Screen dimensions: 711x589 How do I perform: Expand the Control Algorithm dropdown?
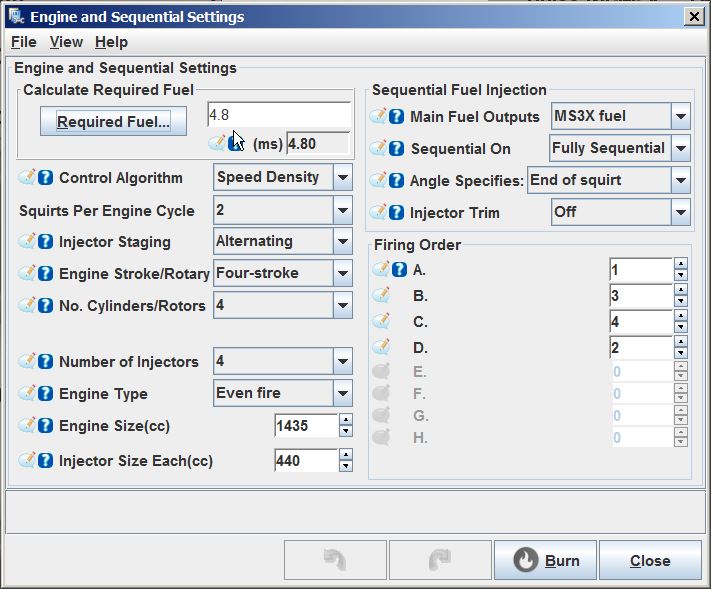click(342, 178)
